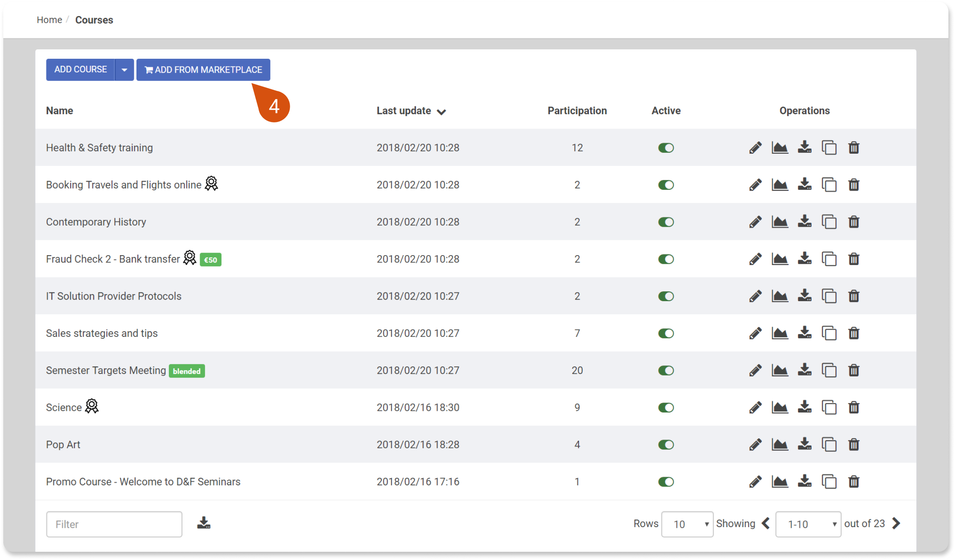Export Sales strategies and tips course
955x560 pixels.
[805, 333]
